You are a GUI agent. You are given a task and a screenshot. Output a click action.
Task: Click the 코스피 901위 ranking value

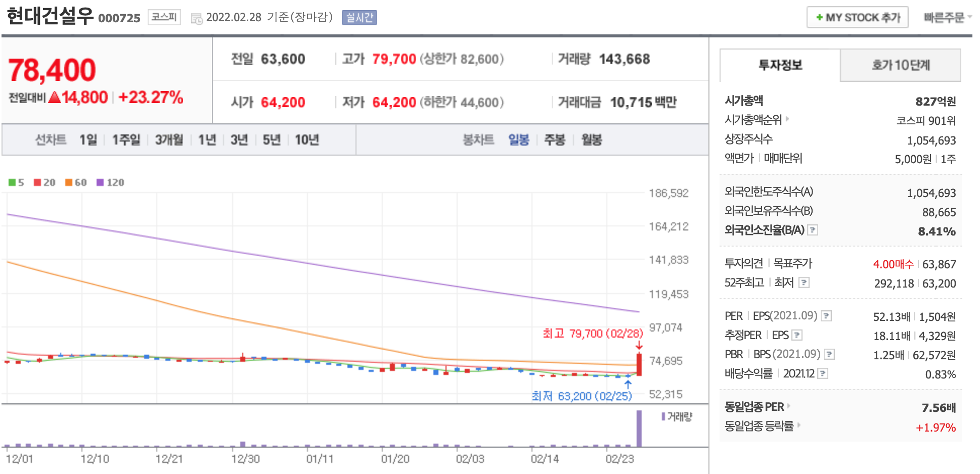click(926, 121)
